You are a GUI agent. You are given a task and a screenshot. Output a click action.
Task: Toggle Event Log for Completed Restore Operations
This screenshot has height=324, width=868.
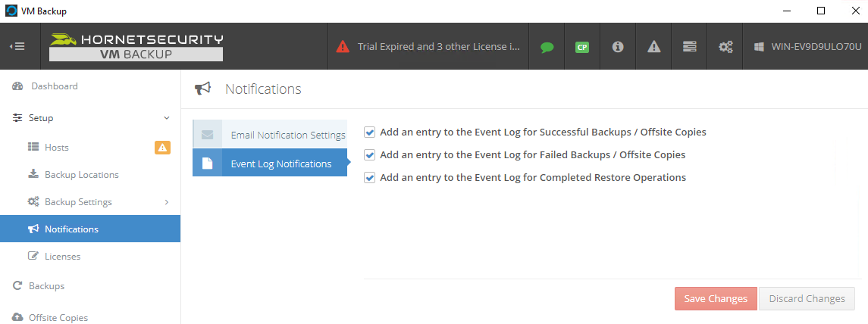coord(370,177)
